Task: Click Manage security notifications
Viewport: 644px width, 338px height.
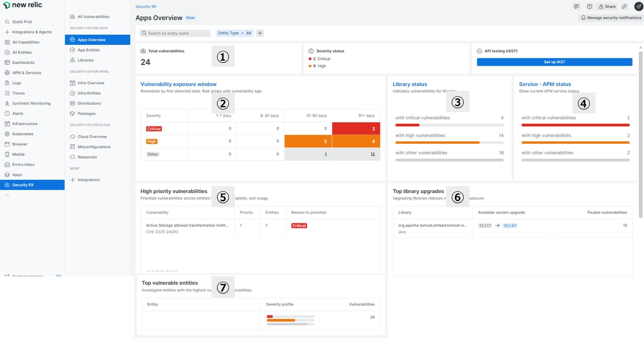Action: pos(611,18)
